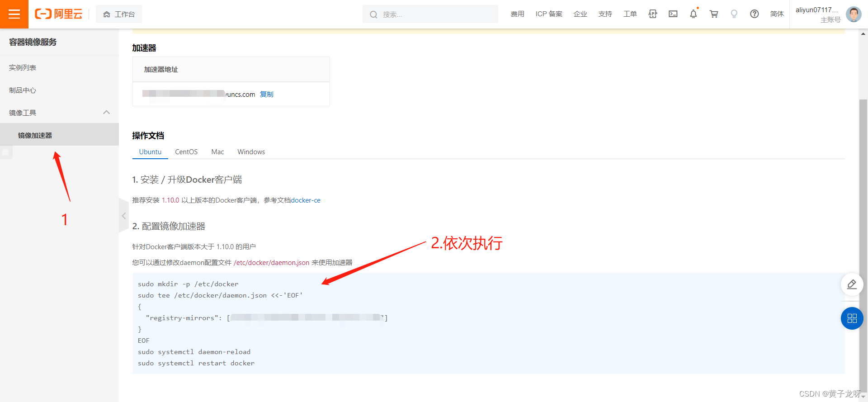Switch to the Windows tab

(x=251, y=152)
